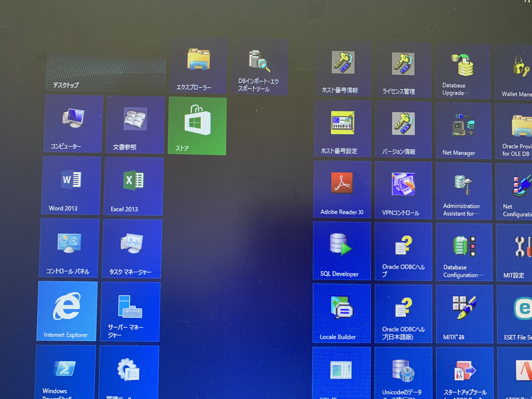The height and width of the screenshot is (399, 532).
Task: Open バージョン情報 tile
Action: (403, 129)
